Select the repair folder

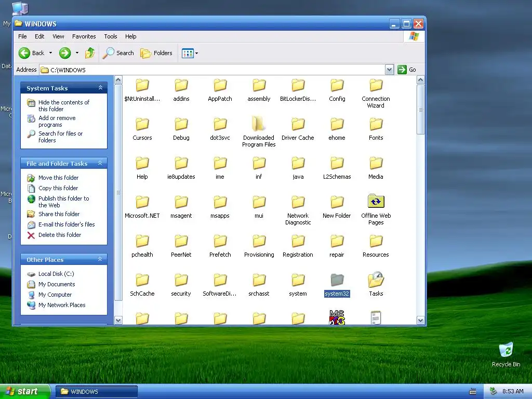tap(337, 246)
